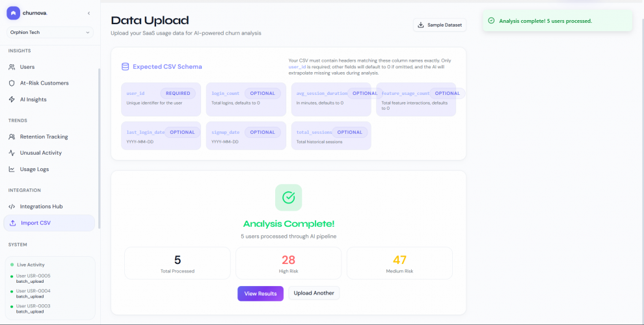Click the user_id schema card
Image resolution: width=644 pixels, height=325 pixels.
pos(161,99)
